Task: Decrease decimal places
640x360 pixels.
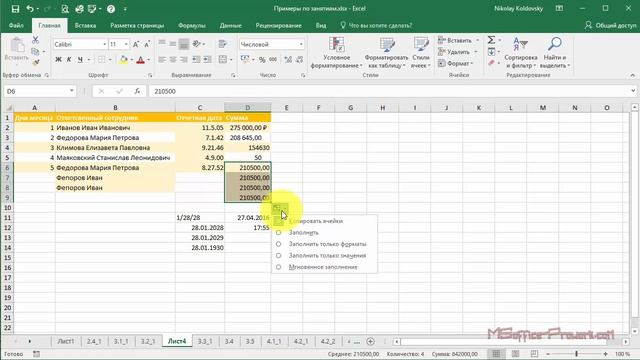Action: pyautogui.click(x=300, y=60)
